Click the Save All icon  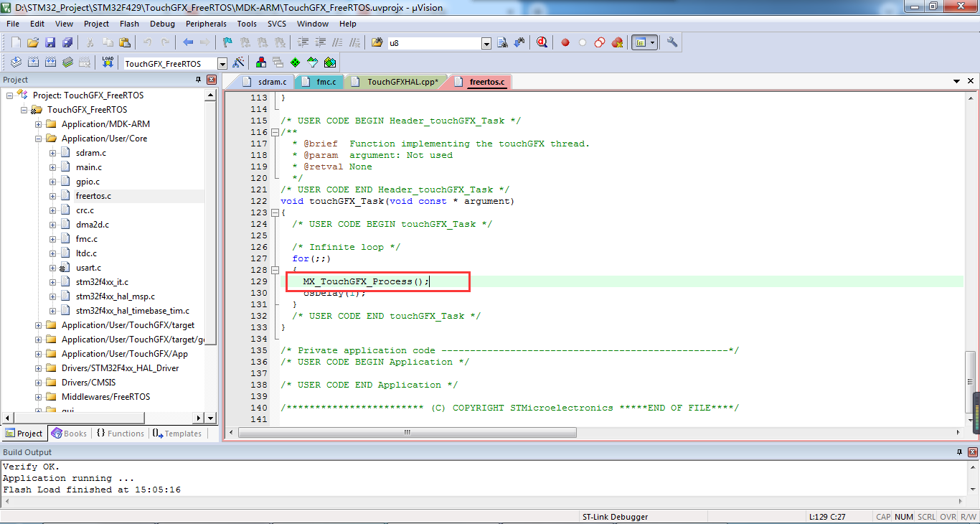click(67, 43)
